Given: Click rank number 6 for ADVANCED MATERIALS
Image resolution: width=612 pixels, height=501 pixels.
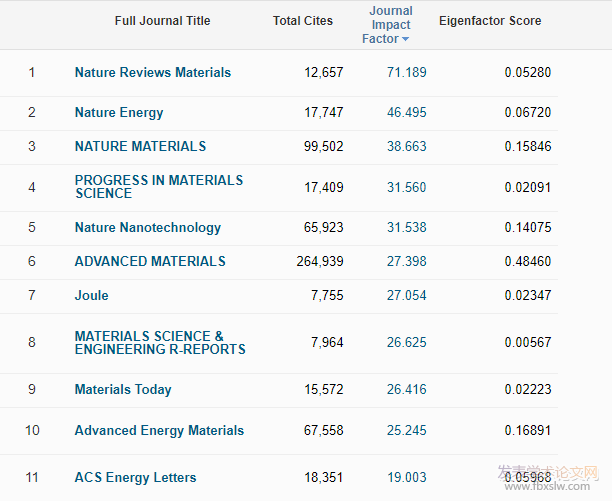Looking at the screenshot, I should pos(32,261).
